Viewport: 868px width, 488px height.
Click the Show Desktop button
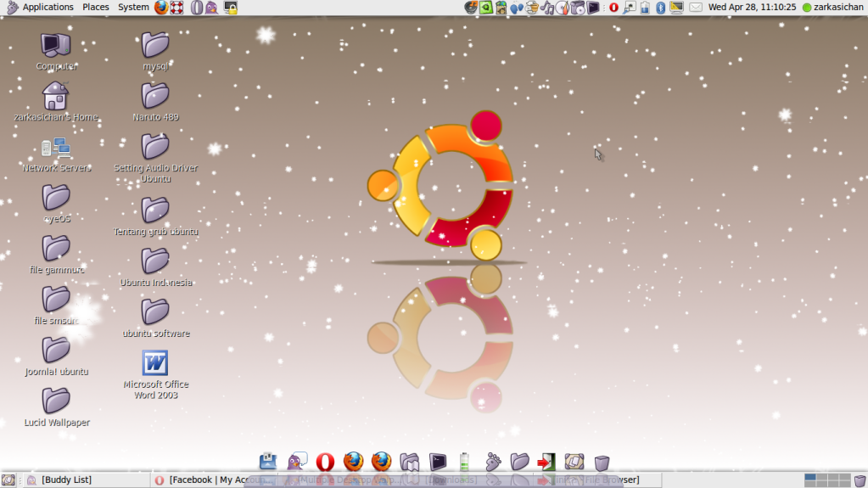pos(8,480)
